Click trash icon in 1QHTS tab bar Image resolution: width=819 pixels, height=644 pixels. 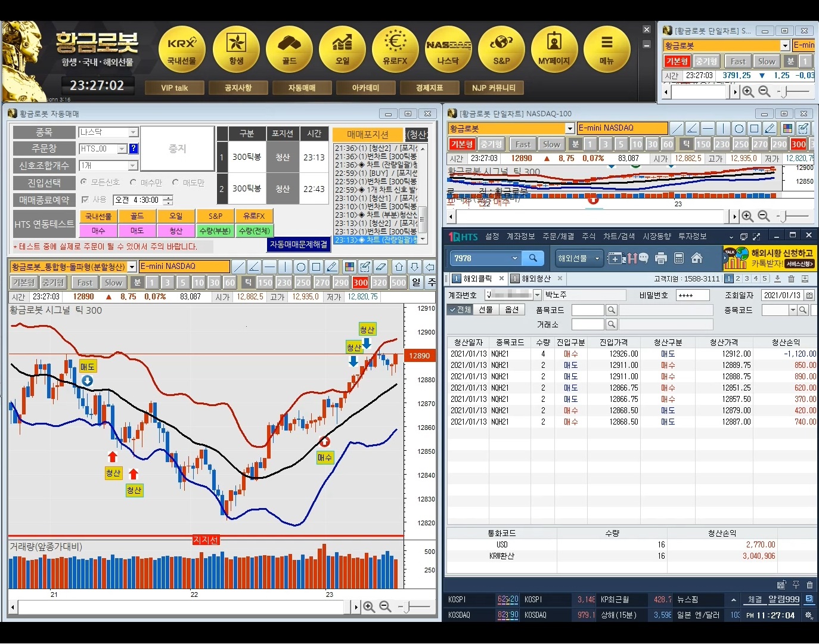(x=791, y=278)
